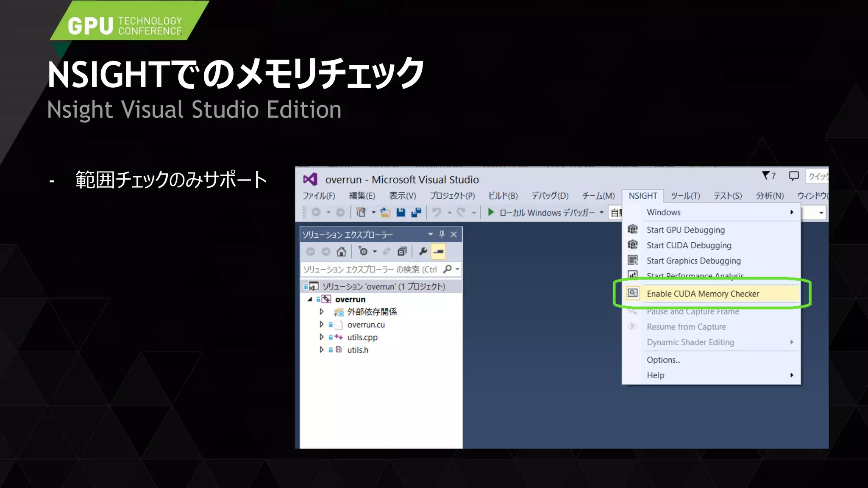Image resolution: width=868 pixels, height=488 pixels.
Task: Open new project dropdown arrow
Action: 373,213
